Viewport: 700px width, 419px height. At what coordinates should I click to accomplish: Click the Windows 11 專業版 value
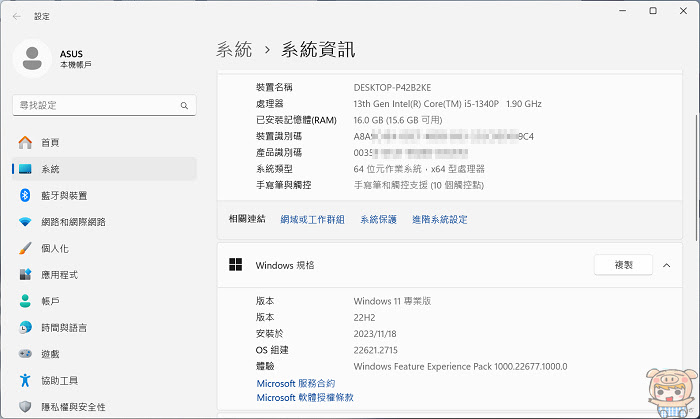click(392, 301)
